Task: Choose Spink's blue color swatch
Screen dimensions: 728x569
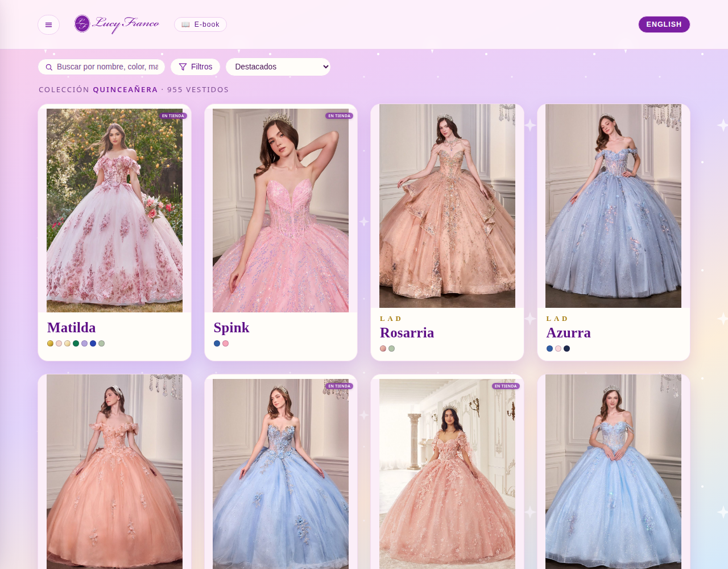Action: 217,344
